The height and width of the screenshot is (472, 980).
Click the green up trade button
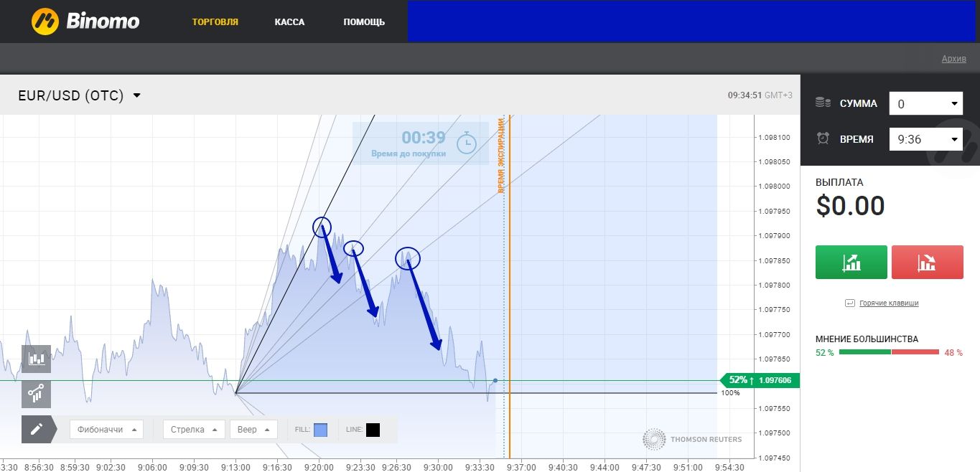851,262
